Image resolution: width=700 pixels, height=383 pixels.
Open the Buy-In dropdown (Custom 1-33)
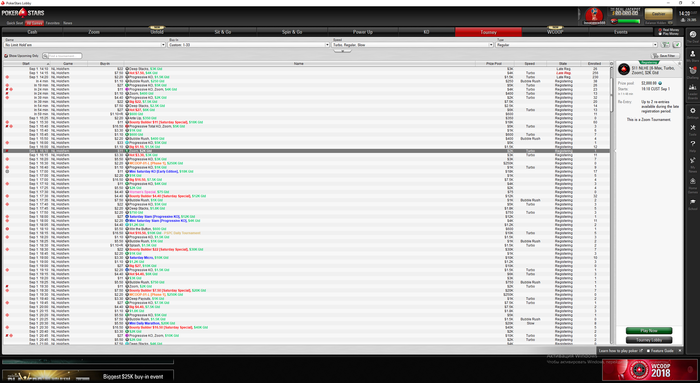[249, 45]
